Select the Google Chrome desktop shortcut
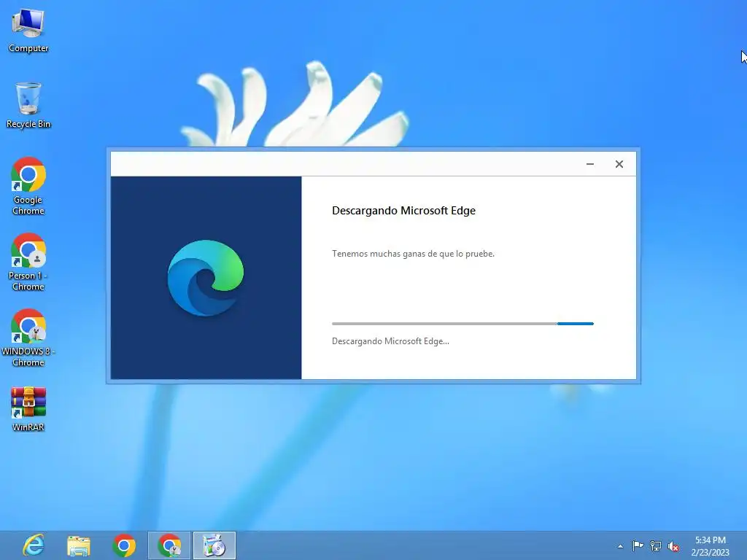Screen dimensions: 747x560 (x=28, y=186)
